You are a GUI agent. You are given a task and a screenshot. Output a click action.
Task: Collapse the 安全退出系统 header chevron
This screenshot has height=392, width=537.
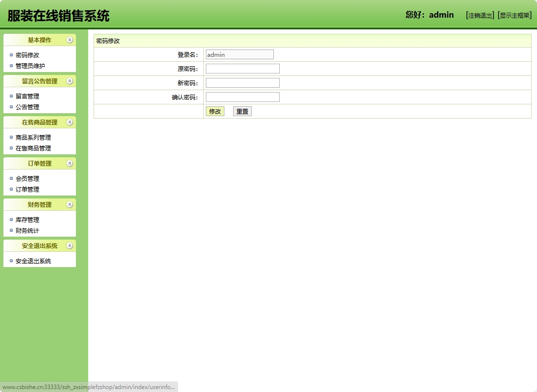pos(70,245)
